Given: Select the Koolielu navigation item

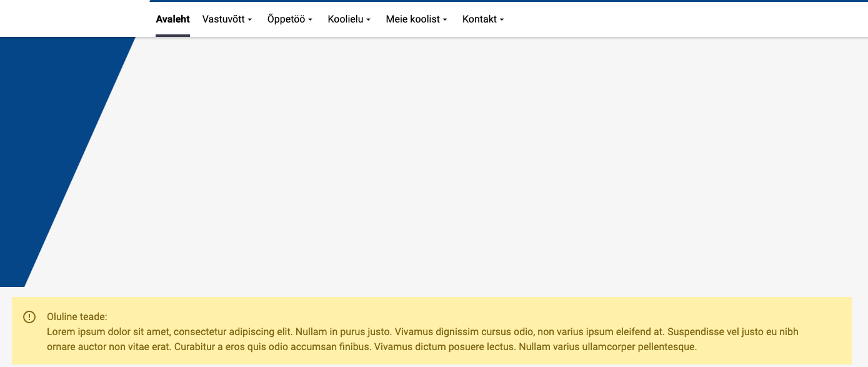Looking at the screenshot, I should 346,19.
